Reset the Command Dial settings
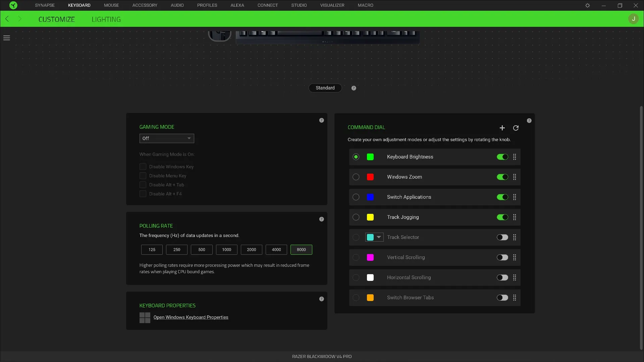 (516, 128)
